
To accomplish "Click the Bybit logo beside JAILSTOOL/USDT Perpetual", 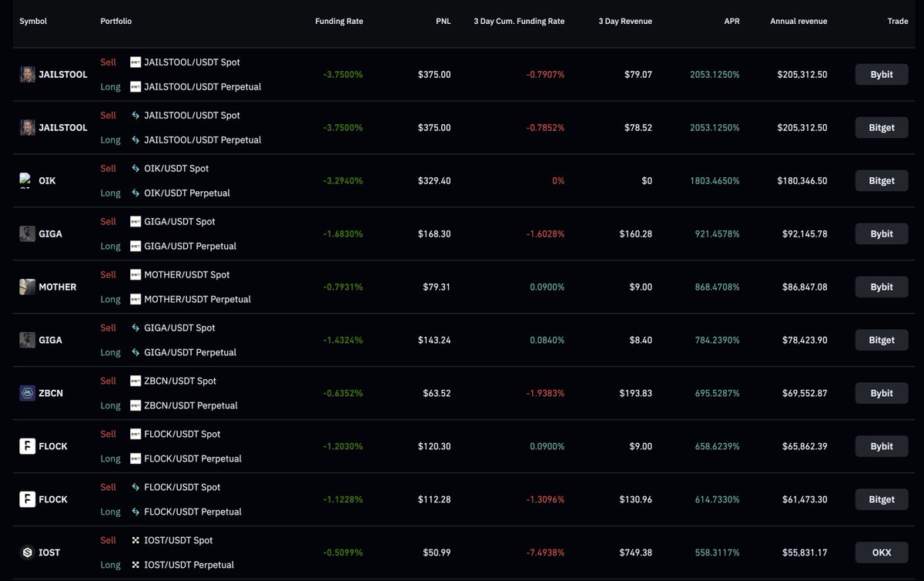I will coord(136,87).
